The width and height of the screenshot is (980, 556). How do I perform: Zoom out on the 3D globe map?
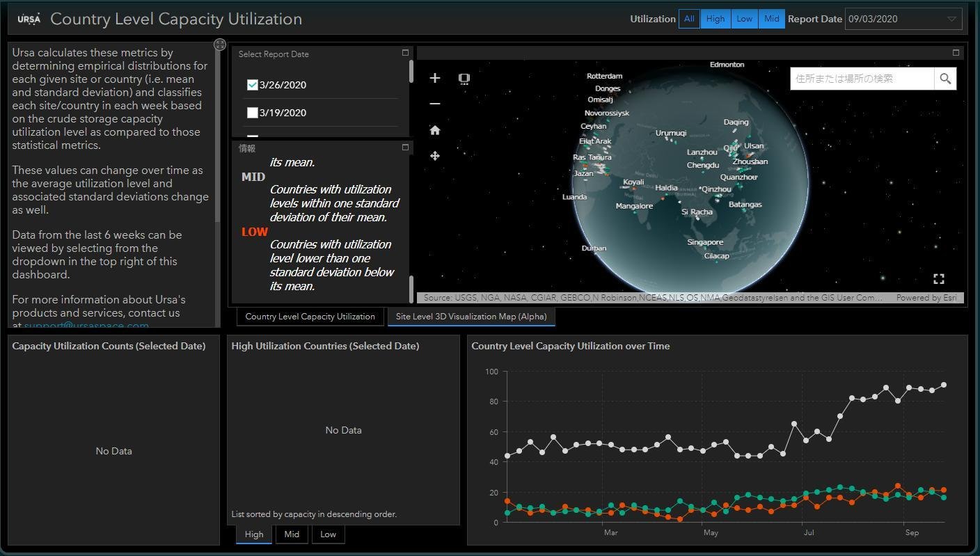[x=435, y=104]
